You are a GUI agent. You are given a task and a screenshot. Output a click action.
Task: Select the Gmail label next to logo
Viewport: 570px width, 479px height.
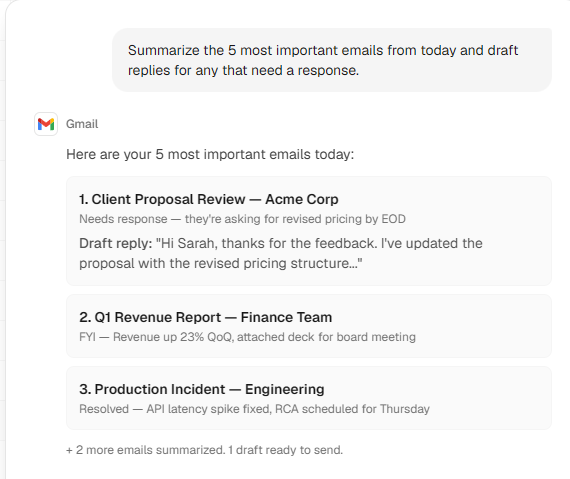pos(82,124)
